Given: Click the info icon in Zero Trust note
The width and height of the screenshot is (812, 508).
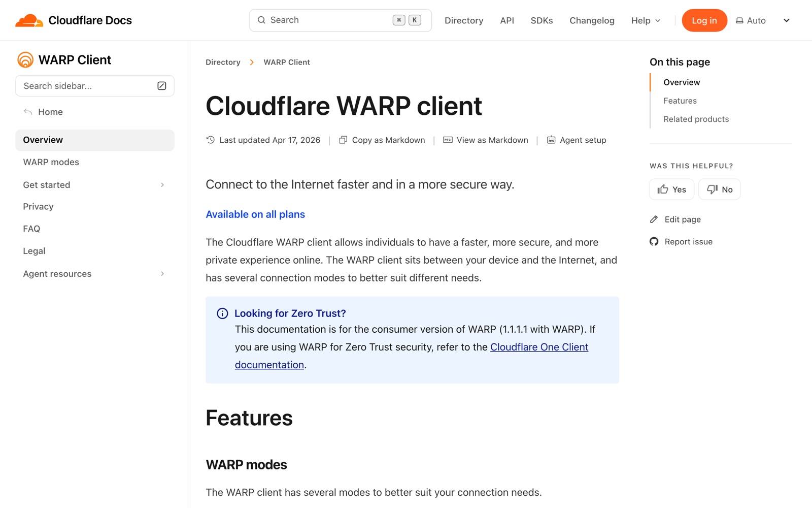Looking at the screenshot, I should click(x=222, y=313).
